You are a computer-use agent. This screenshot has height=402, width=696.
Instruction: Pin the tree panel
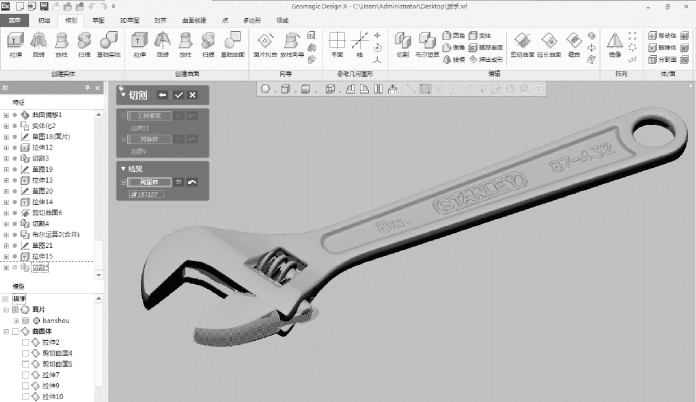[87, 88]
